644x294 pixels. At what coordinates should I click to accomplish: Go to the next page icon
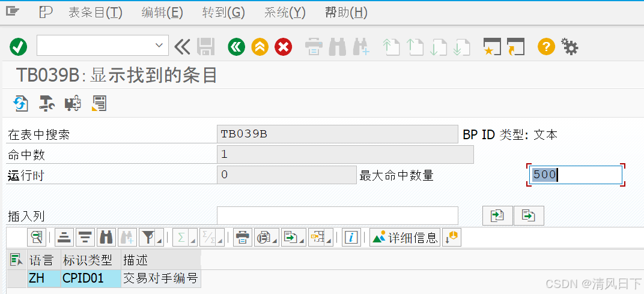pyautogui.click(x=438, y=47)
